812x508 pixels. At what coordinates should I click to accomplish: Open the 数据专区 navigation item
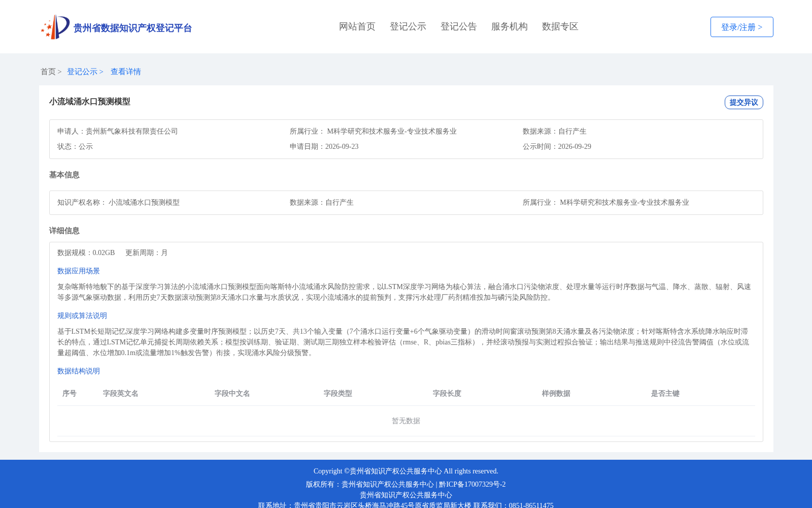[x=560, y=26]
